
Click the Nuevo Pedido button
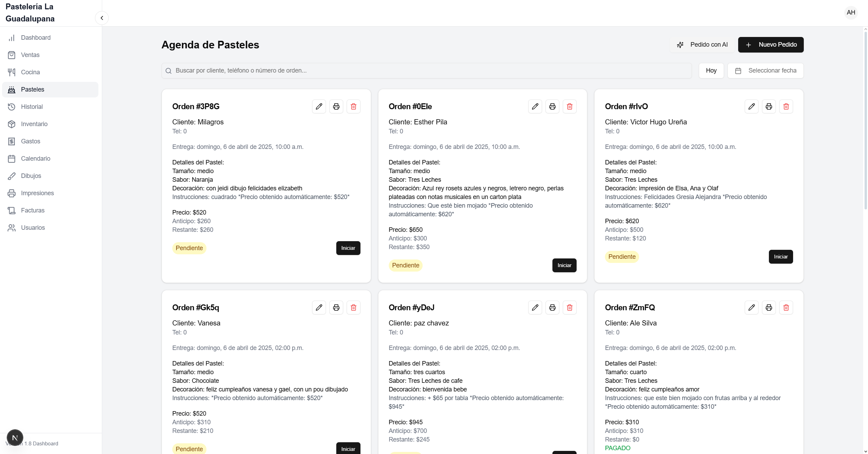[770, 45]
